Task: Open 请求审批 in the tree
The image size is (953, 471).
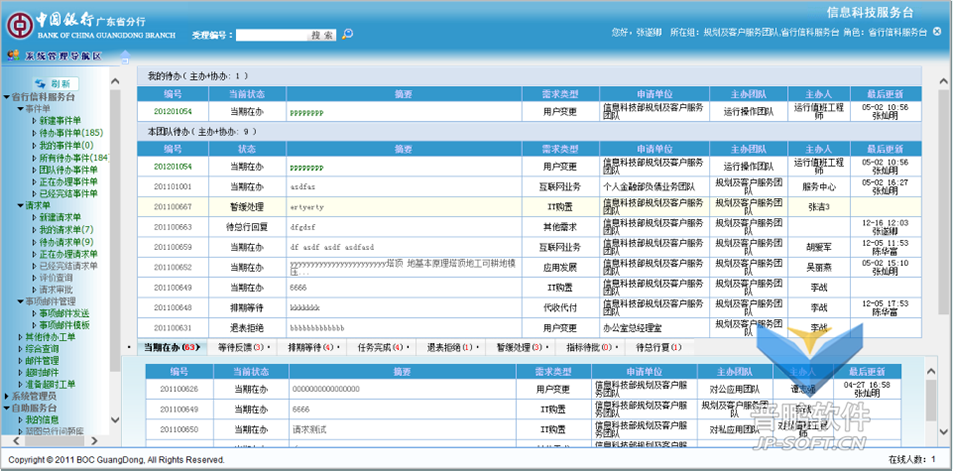Action: [56, 289]
